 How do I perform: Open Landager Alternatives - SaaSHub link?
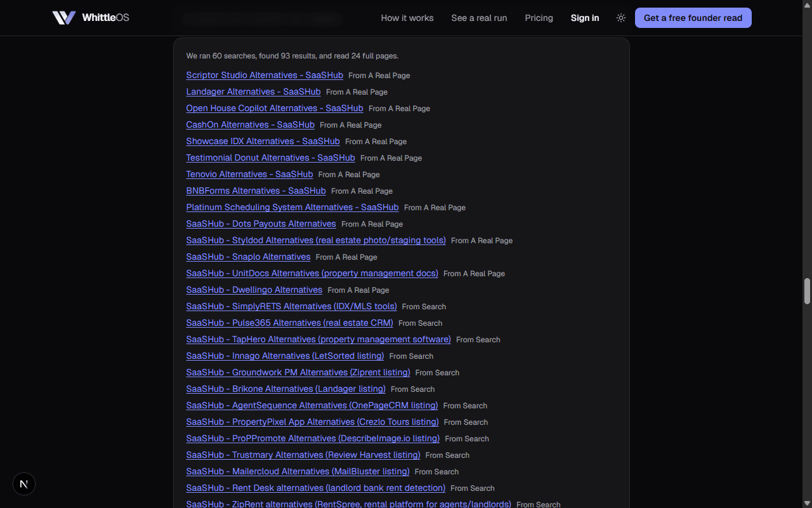253,91
